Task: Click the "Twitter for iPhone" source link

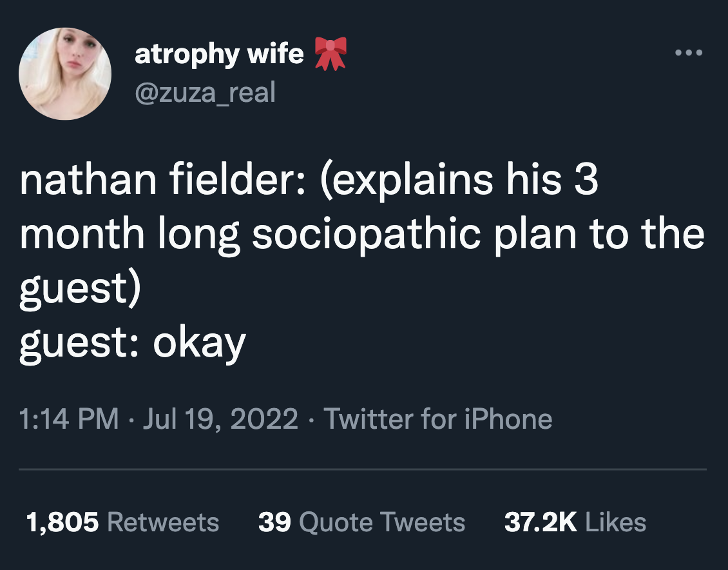Action: [437, 419]
